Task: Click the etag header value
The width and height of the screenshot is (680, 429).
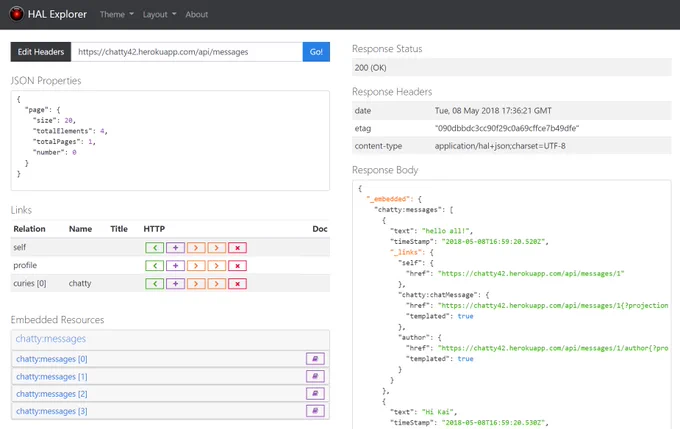Action: click(x=507, y=128)
